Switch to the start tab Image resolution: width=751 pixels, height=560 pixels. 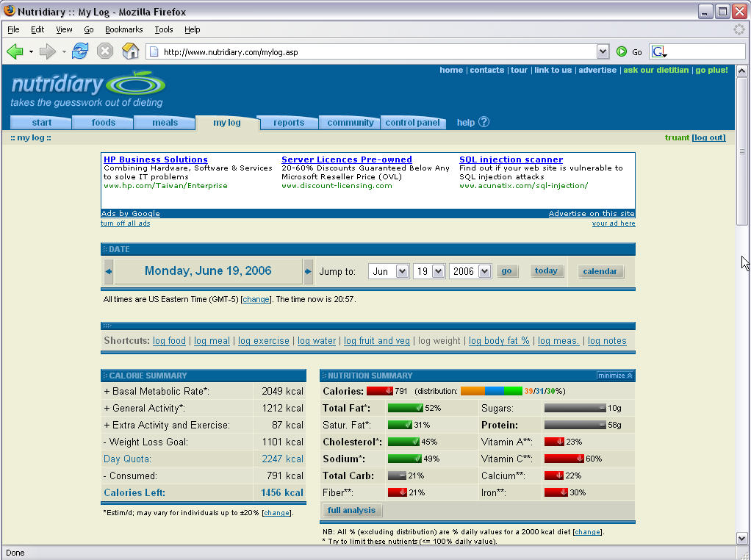pyautogui.click(x=41, y=123)
